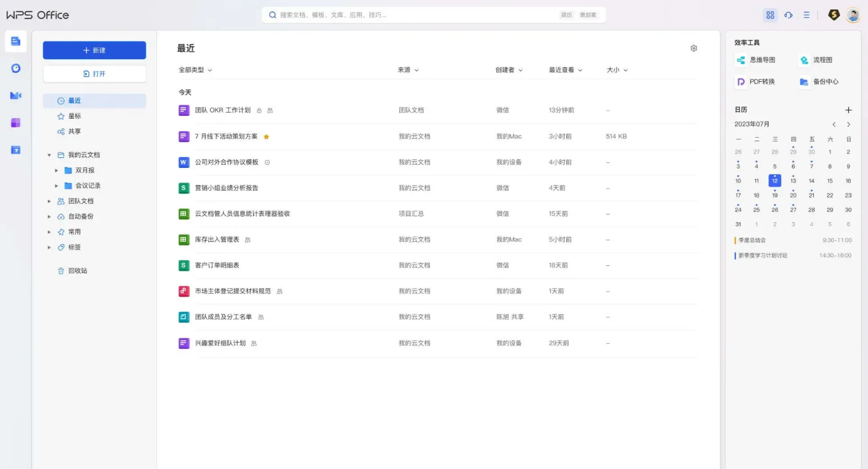Click the membership badge icon
868x469 pixels.
[834, 15]
